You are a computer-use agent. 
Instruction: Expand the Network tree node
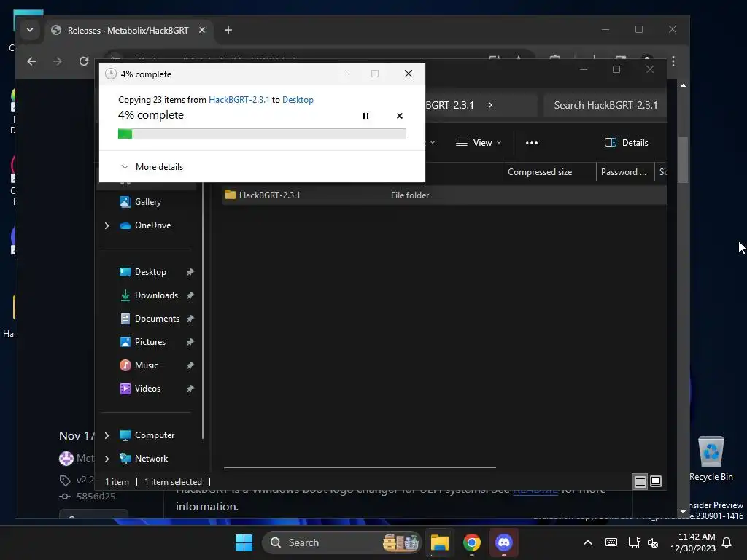pyautogui.click(x=107, y=459)
